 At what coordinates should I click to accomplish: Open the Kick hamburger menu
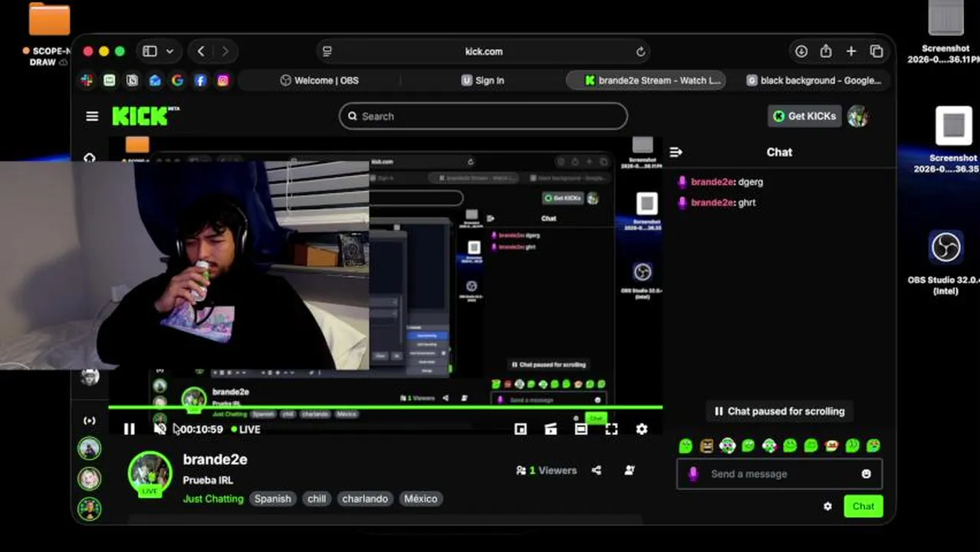tap(92, 117)
